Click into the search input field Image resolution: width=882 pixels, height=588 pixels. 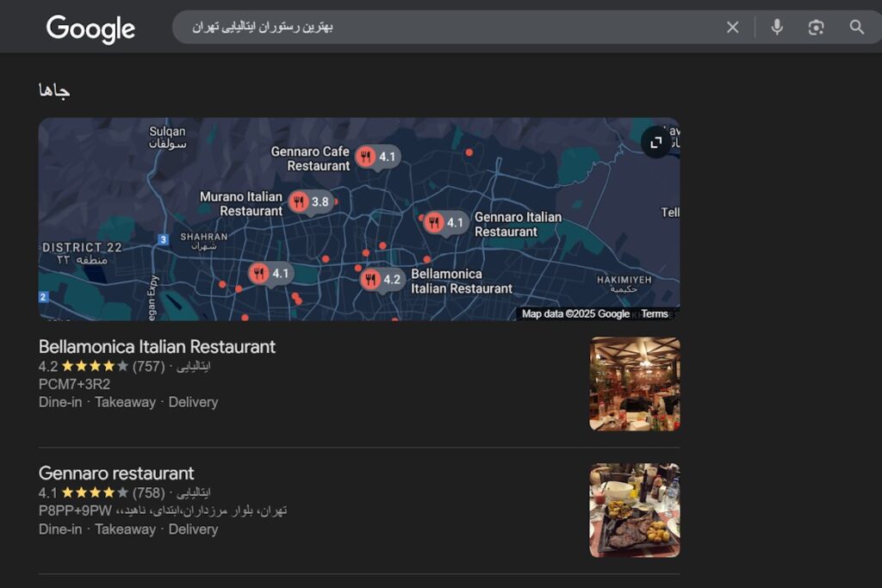[448, 28]
